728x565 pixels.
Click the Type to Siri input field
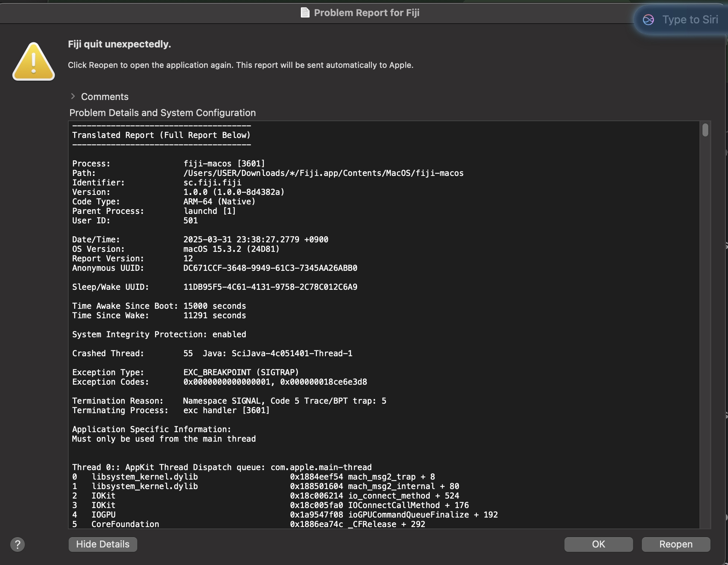click(x=690, y=20)
